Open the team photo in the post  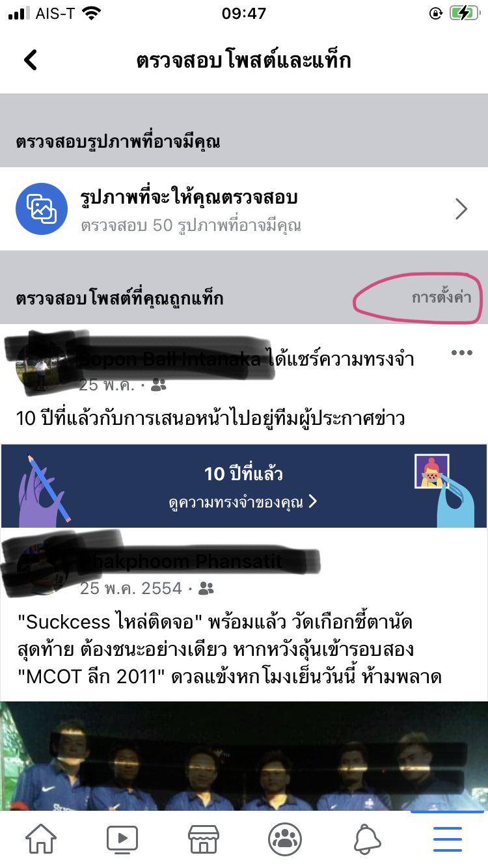coord(244,756)
